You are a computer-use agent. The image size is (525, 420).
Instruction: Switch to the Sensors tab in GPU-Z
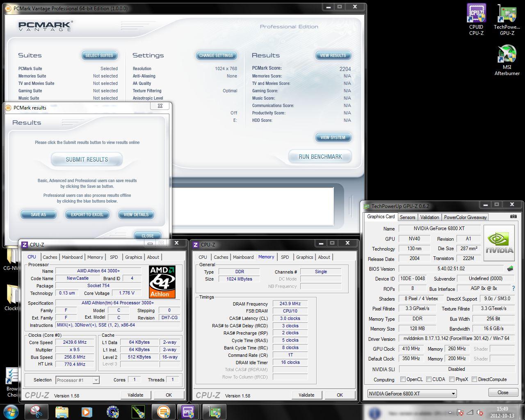[407, 217]
